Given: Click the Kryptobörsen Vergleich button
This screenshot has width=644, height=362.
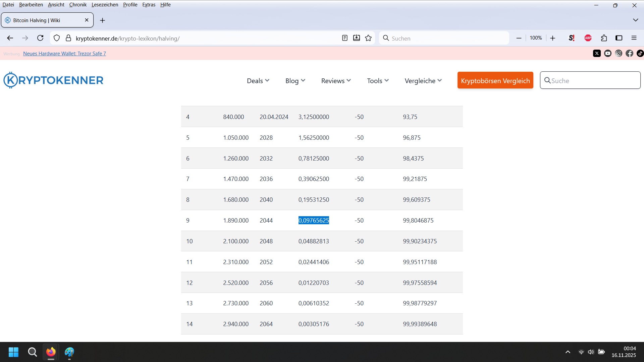Looking at the screenshot, I should coord(495,80).
